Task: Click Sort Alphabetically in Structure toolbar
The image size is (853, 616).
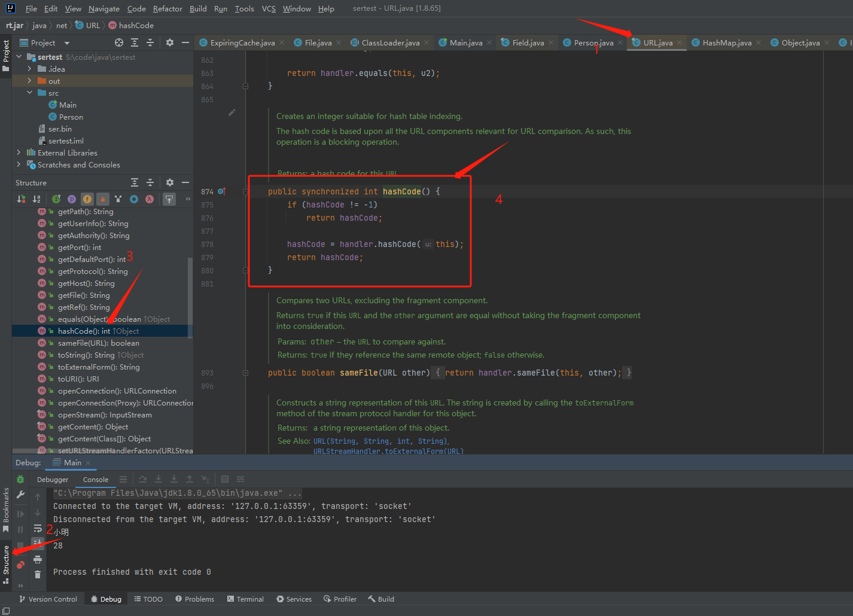Action: 36,199
